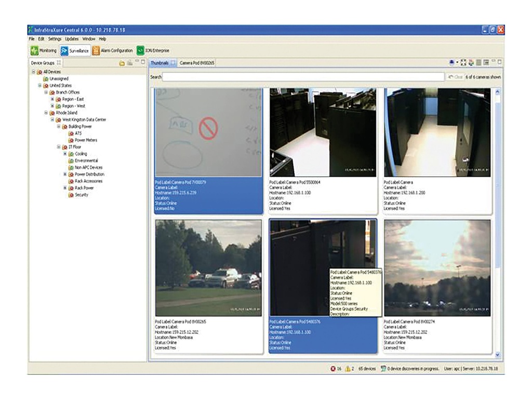Open ION Enterprise from the toolbar
This screenshot has height=399, width=532.
153,51
